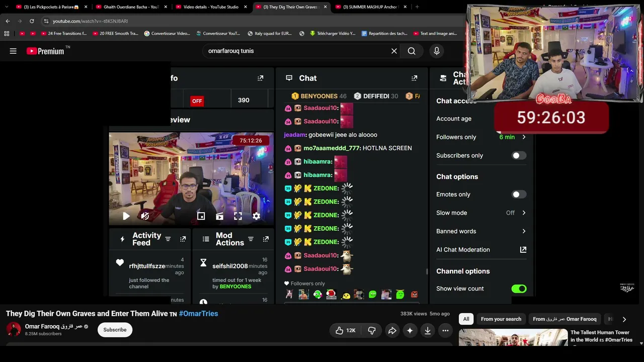The width and height of the screenshot is (644, 362).
Task: Click the browser address bar URL
Action: (90, 21)
